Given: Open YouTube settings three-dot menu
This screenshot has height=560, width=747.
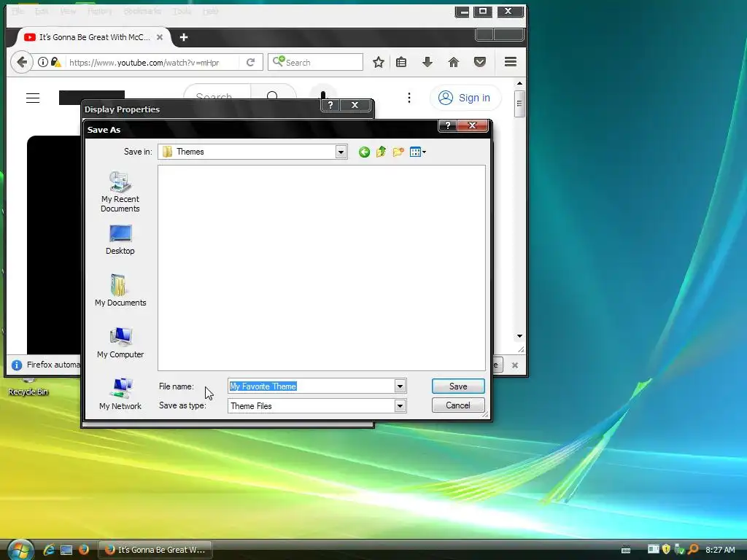Looking at the screenshot, I should (x=409, y=98).
